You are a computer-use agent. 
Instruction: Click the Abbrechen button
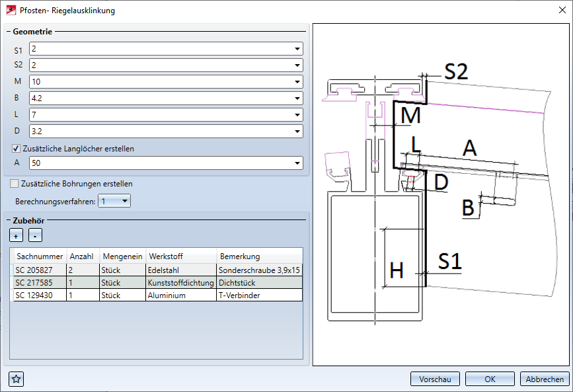pyautogui.click(x=545, y=379)
